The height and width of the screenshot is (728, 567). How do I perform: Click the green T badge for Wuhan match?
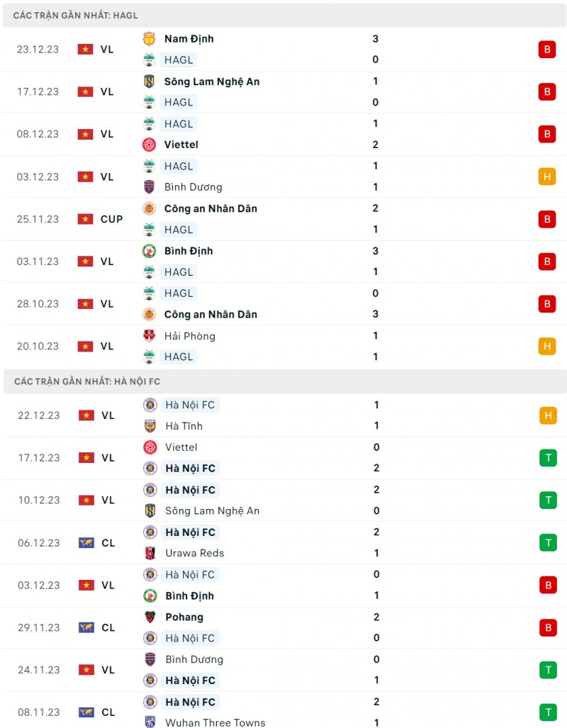547,712
